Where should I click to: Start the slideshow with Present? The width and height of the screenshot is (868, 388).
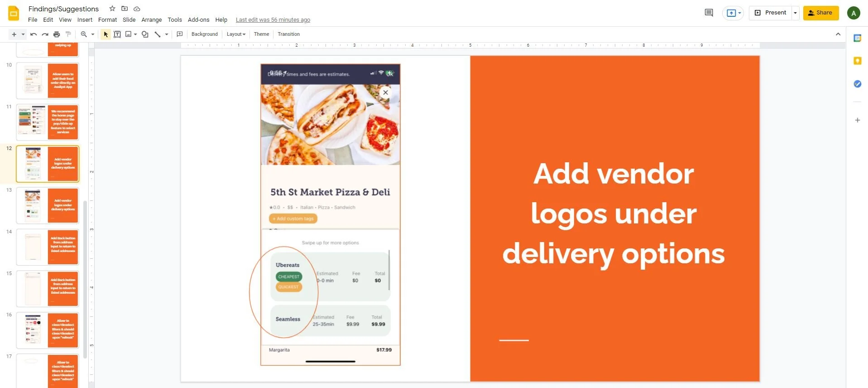tap(771, 13)
